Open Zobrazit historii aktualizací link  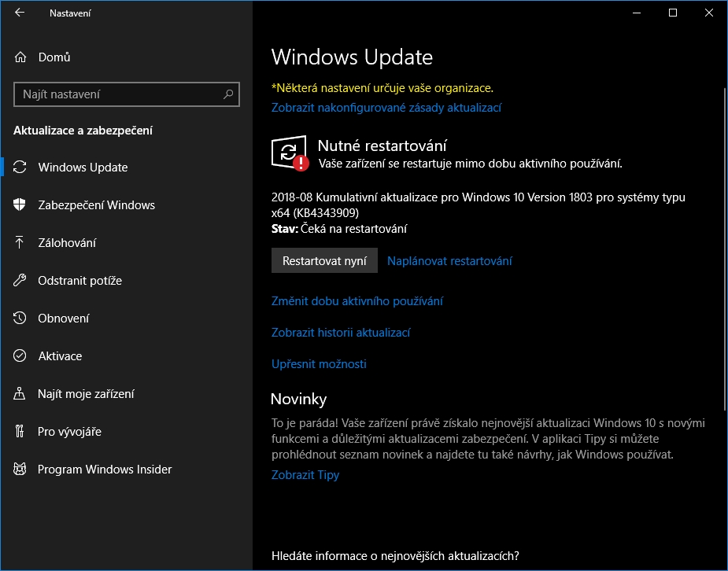pyautogui.click(x=341, y=333)
